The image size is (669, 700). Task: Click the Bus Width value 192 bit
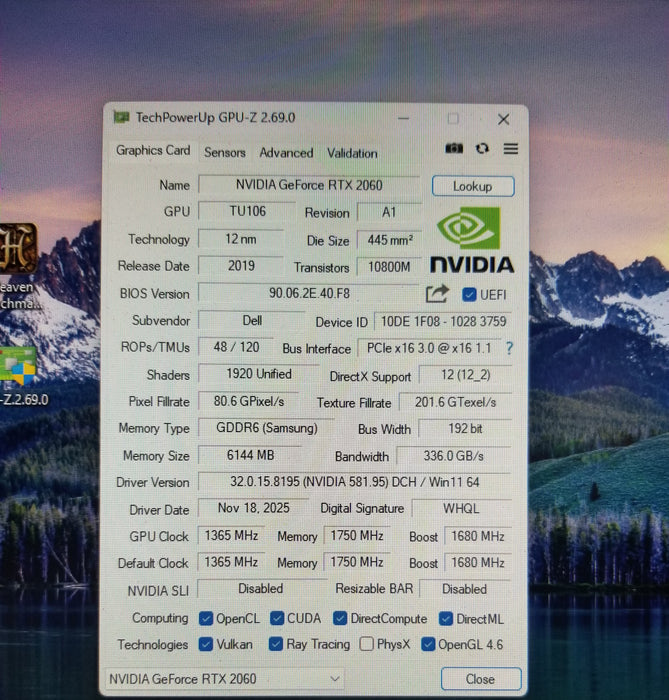[x=465, y=429]
